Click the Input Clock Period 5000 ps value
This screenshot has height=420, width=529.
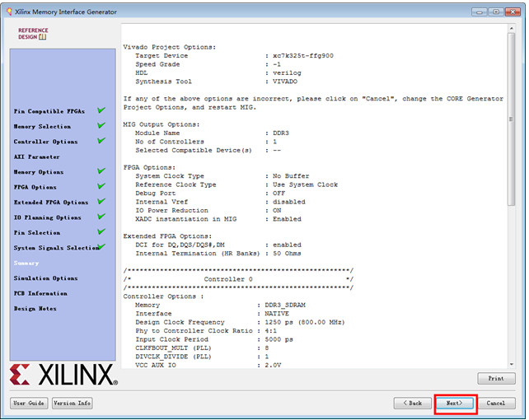pyautogui.click(x=279, y=339)
